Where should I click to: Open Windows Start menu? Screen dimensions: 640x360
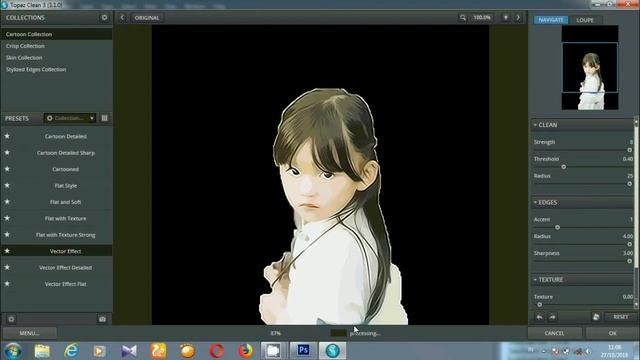coord(13,351)
